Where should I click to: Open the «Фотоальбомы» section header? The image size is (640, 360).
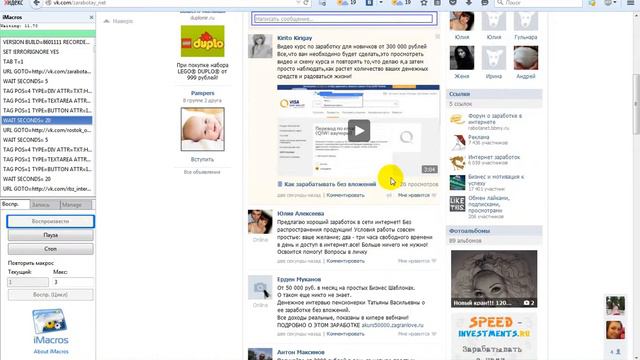469,231
